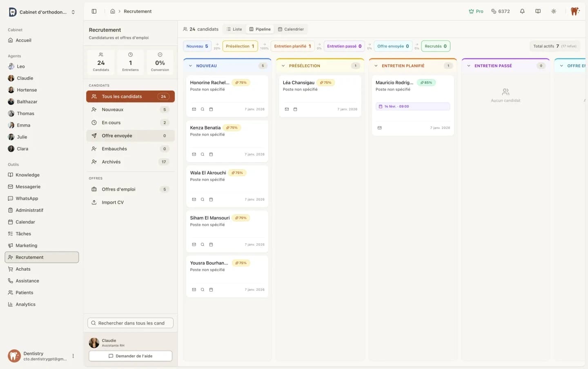The width and height of the screenshot is (588, 369).
Task: Toggle the light/dark theme sun icon
Action: point(554,11)
